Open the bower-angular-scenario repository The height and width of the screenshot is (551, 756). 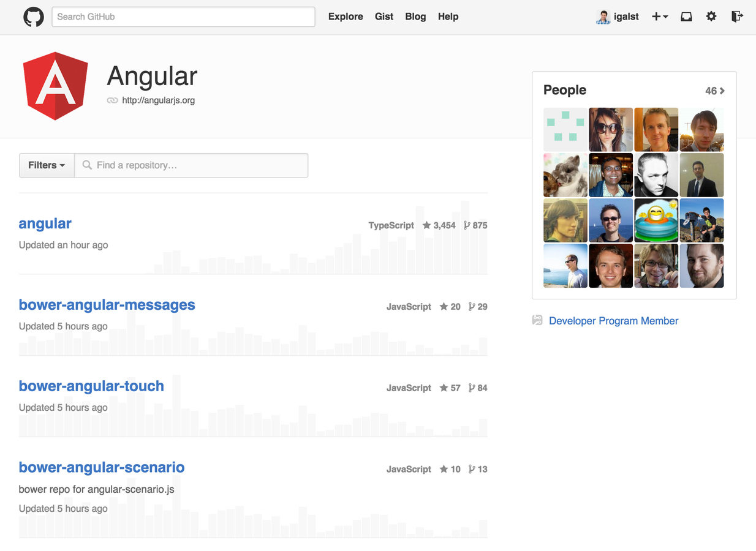[102, 468]
